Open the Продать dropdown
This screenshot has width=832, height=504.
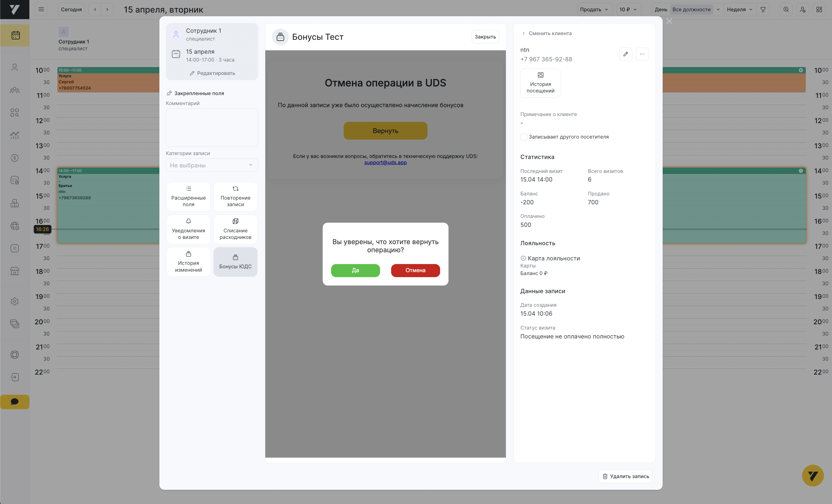(x=594, y=9)
